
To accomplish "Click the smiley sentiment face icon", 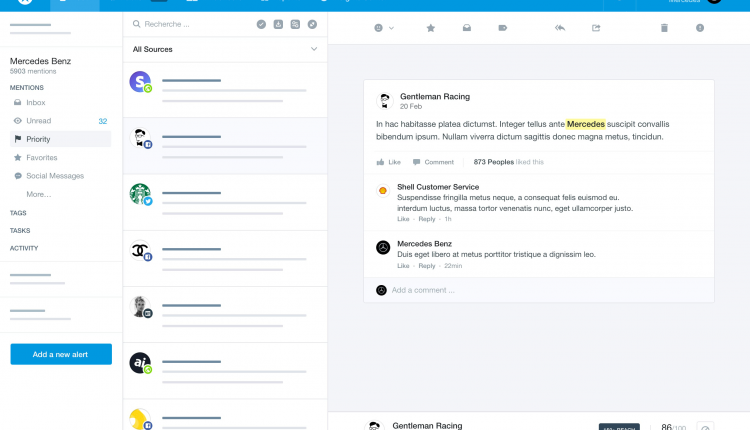I will pyautogui.click(x=378, y=28).
